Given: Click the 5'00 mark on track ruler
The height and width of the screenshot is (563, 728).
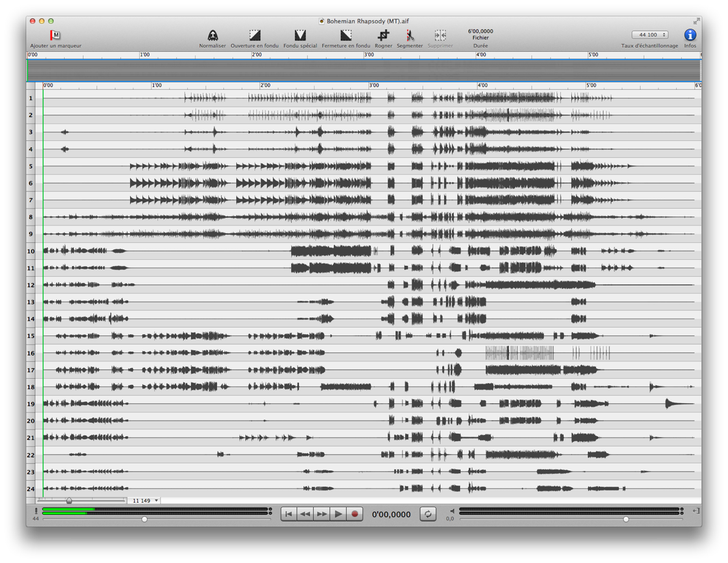Looking at the screenshot, I should (x=591, y=85).
